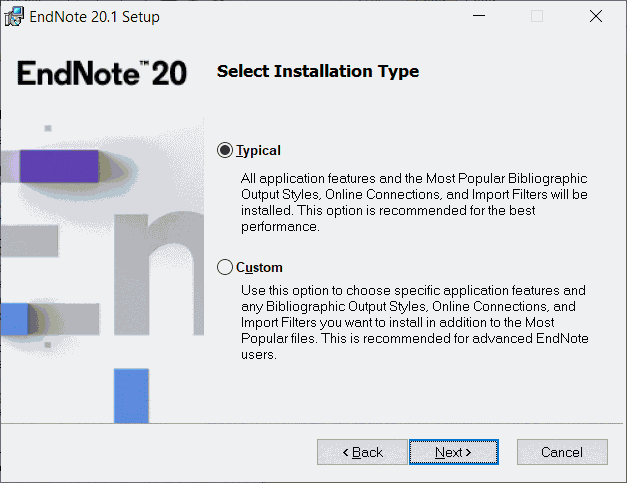This screenshot has width=627, height=483.
Task: Click the EndNote 20.1 Setup title text
Action: tap(94, 17)
